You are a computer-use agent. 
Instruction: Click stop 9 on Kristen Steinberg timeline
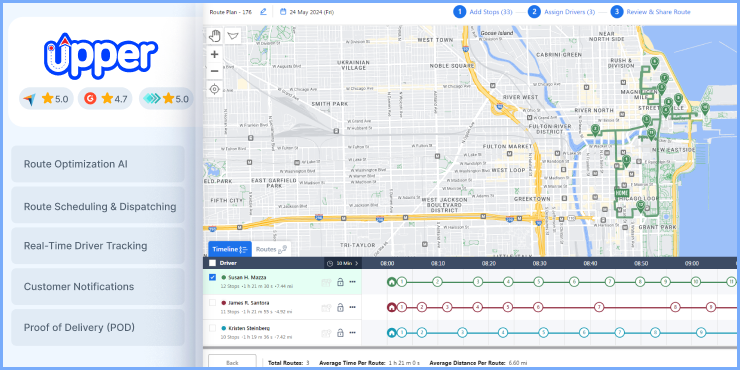(x=701, y=332)
